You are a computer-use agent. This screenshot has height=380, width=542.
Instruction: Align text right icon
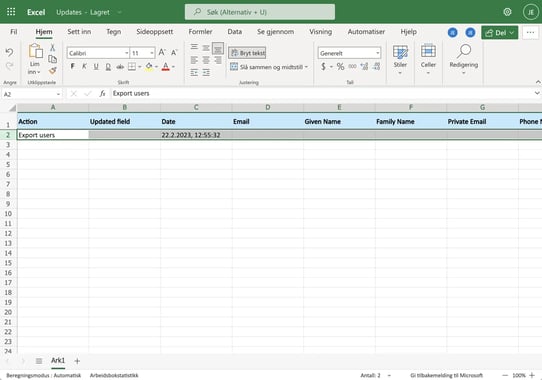click(x=218, y=60)
